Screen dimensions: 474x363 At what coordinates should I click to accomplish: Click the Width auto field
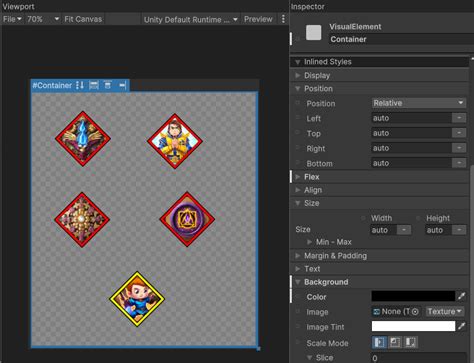pos(384,230)
